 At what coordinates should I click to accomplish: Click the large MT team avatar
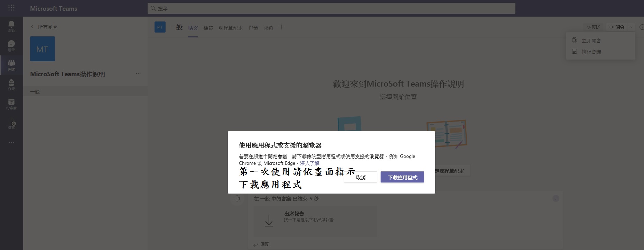pos(43,49)
